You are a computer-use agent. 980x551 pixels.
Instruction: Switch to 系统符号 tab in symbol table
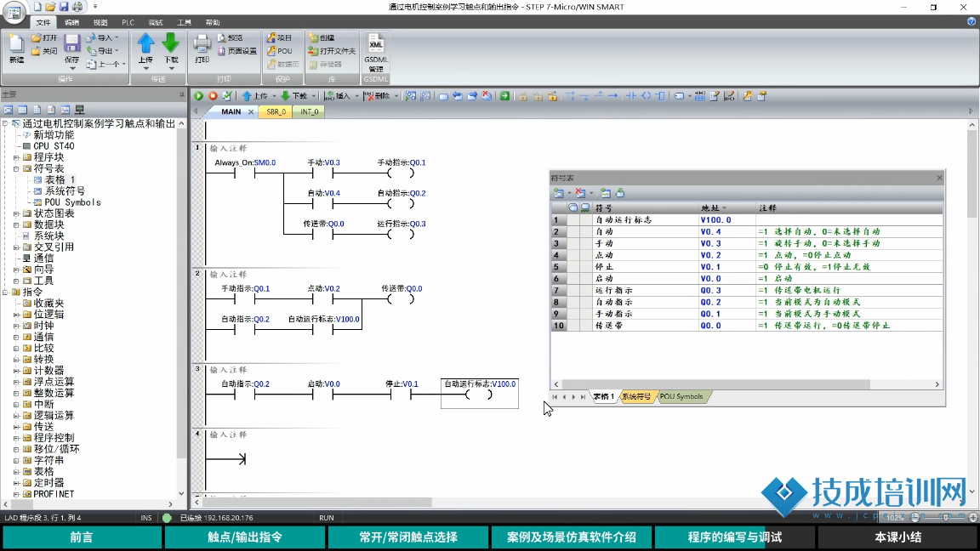[x=636, y=397]
